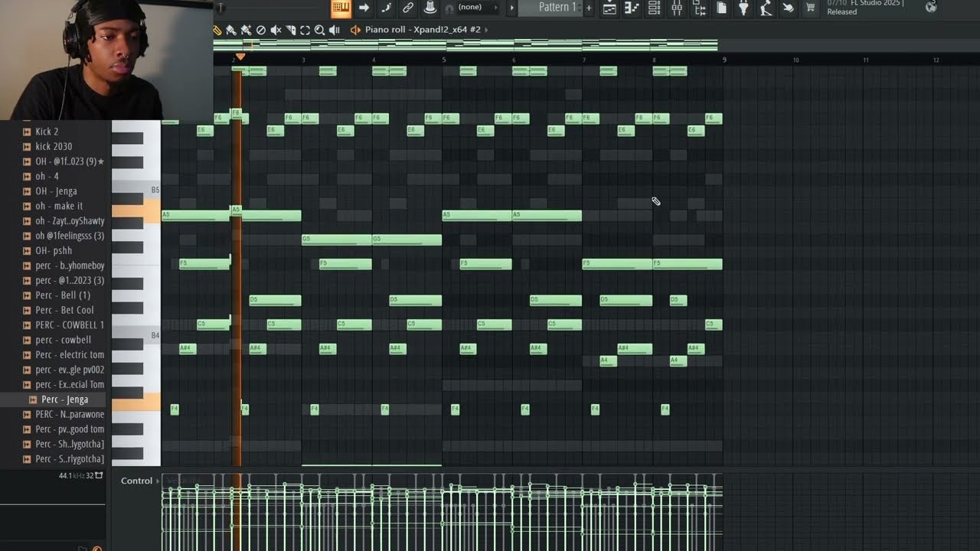The width and height of the screenshot is (980, 551).
Task: Choose the Select marquee tool
Action: tap(305, 30)
